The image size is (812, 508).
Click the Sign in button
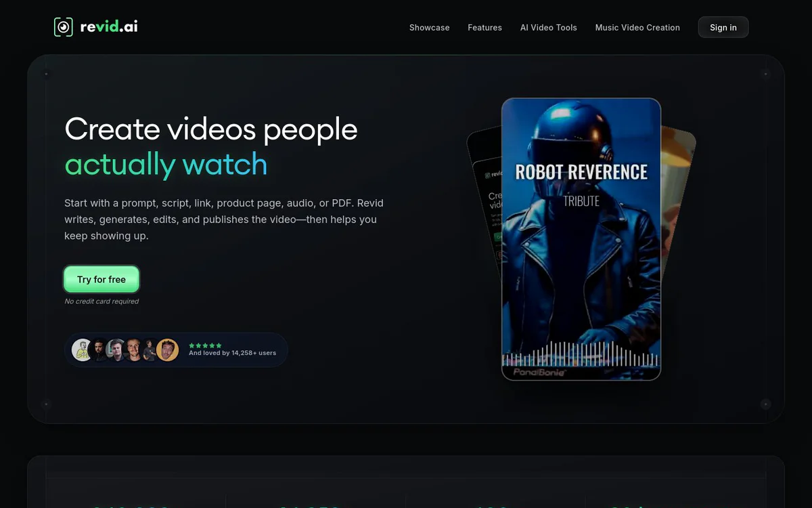[723, 27]
